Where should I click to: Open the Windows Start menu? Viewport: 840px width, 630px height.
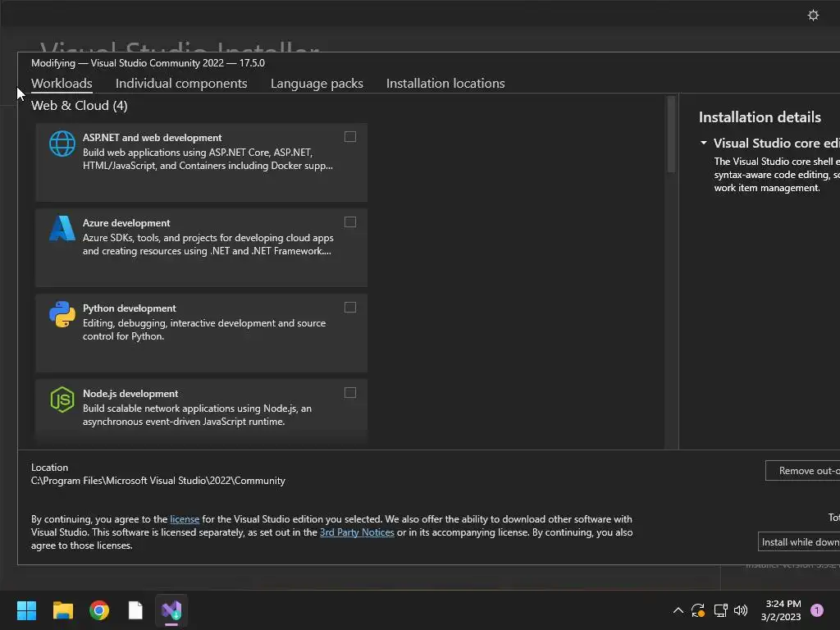pyautogui.click(x=26, y=610)
